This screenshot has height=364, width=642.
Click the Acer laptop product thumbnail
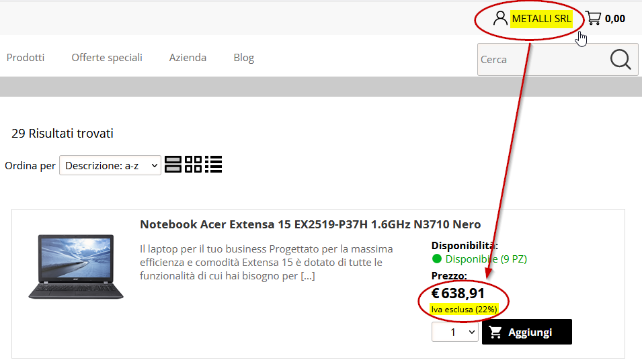[76, 266]
